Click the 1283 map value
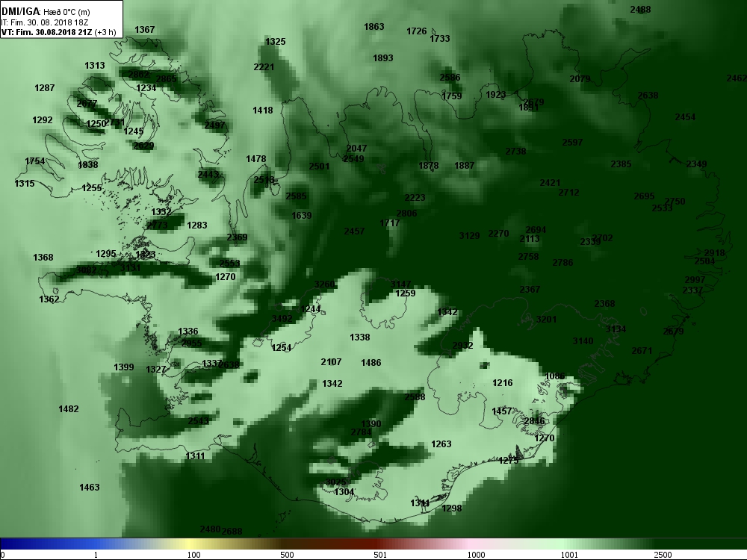The height and width of the screenshot is (560, 747). click(197, 225)
